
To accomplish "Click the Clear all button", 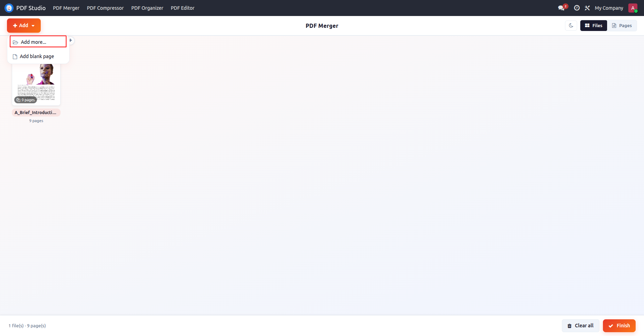I will 580,326.
